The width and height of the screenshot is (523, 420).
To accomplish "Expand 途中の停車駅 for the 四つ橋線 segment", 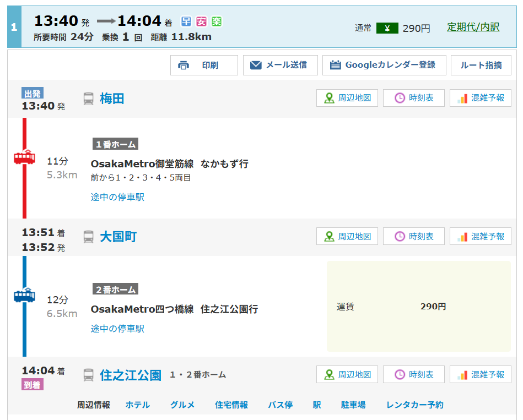I will tap(117, 329).
